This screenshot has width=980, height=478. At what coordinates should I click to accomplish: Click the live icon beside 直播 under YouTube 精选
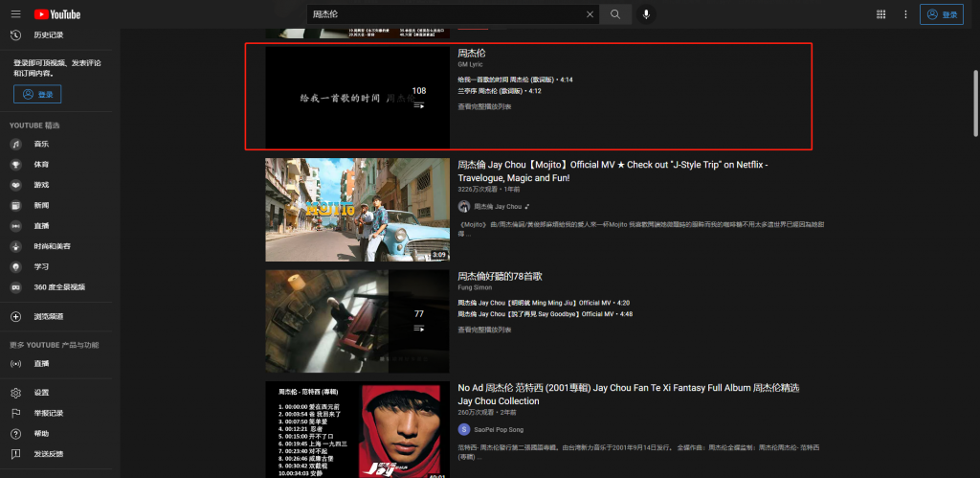pos(15,226)
